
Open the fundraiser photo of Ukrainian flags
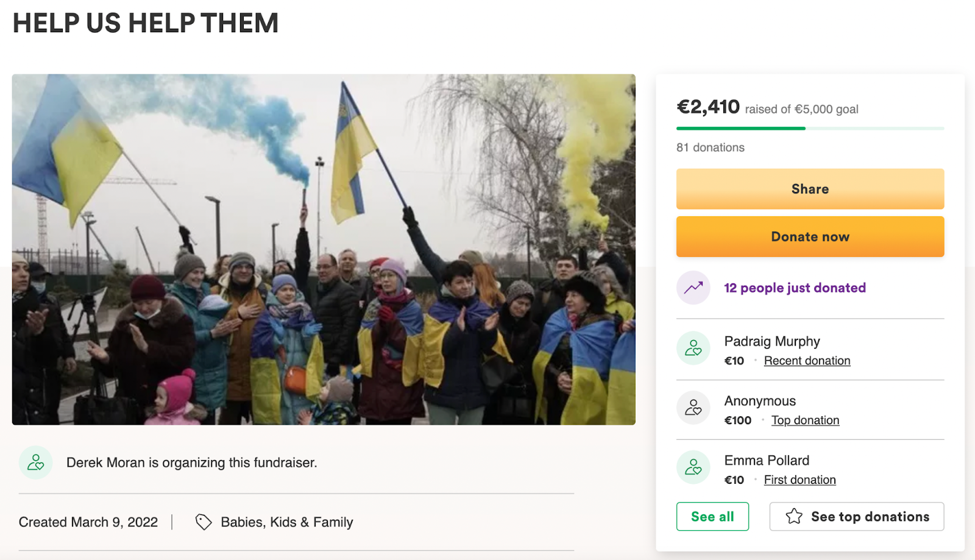(x=324, y=249)
